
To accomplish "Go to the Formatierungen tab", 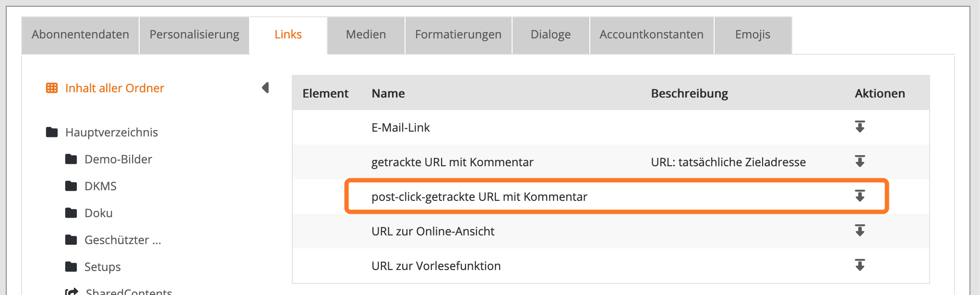I will (458, 35).
